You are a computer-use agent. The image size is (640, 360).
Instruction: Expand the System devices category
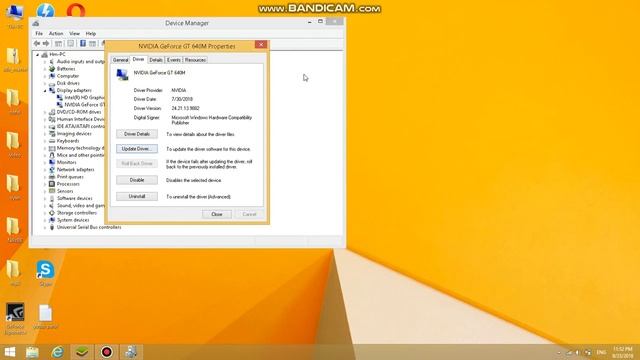point(45,220)
